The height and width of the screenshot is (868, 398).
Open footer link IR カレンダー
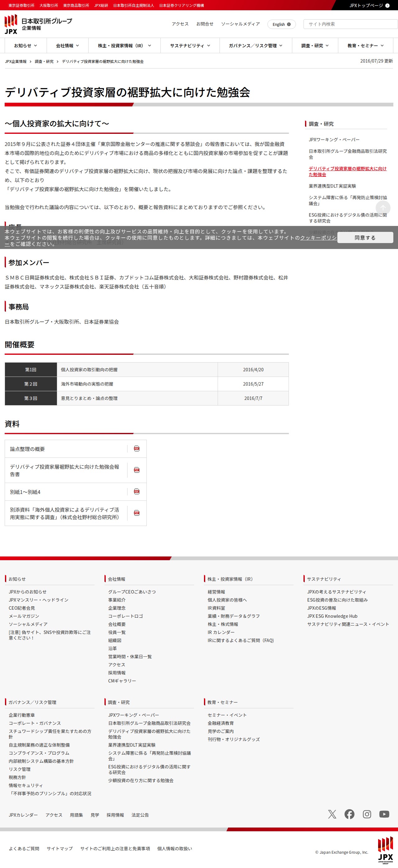point(221,632)
